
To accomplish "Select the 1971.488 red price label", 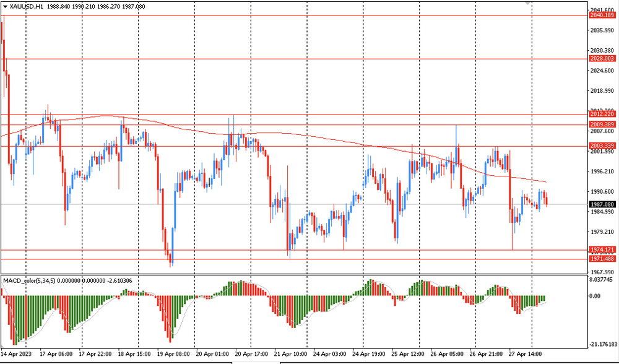I will pyautogui.click(x=602, y=259).
